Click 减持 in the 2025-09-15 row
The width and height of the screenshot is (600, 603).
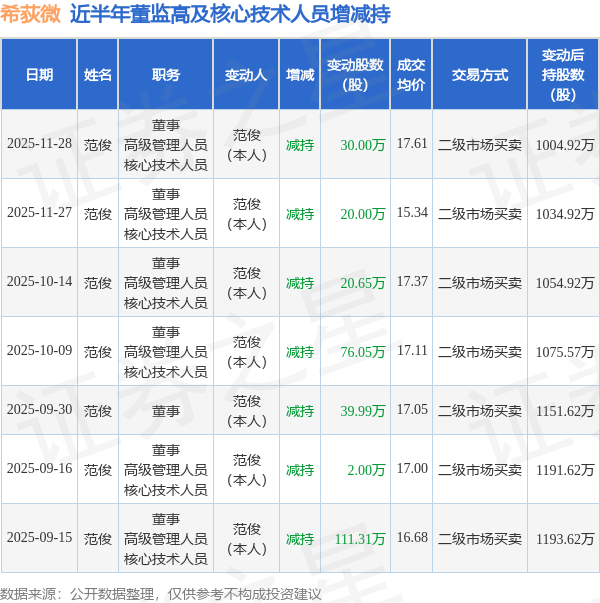[300, 539]
